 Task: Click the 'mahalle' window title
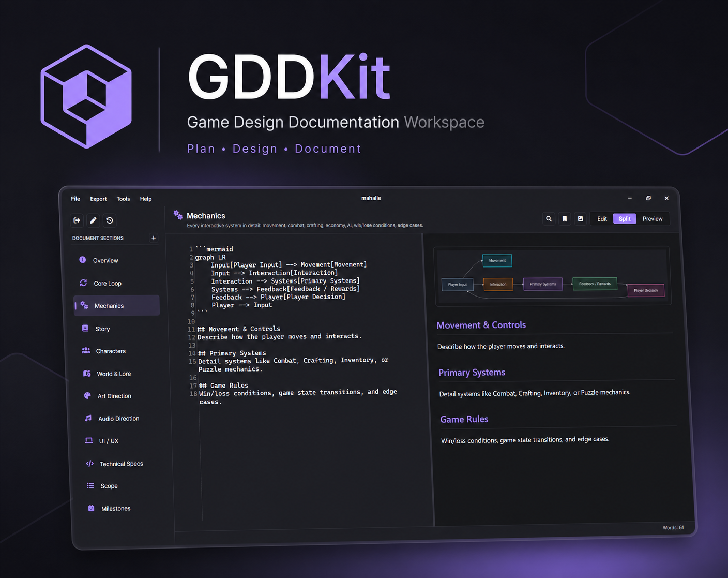point(371,198)
